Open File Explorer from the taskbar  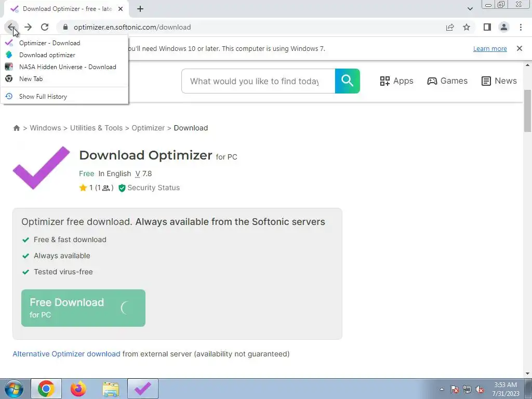tap(111, 389)
